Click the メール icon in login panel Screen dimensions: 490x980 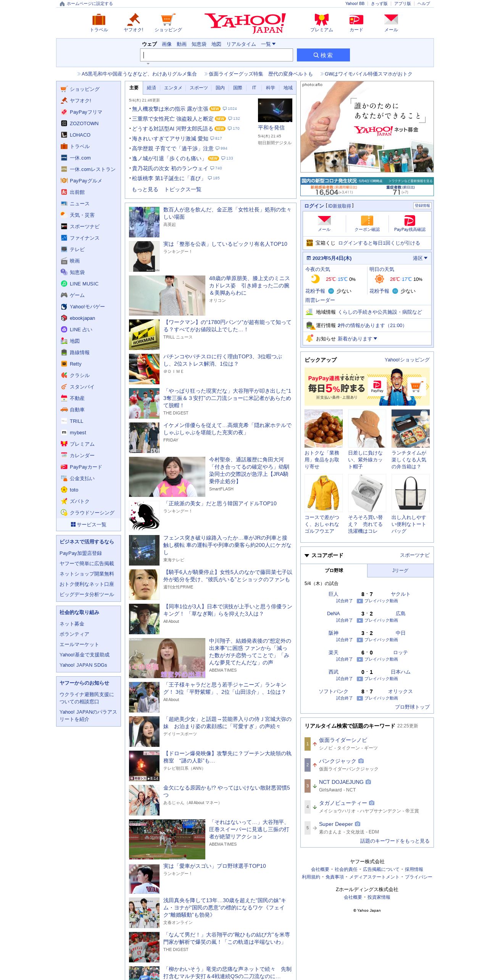324,220
